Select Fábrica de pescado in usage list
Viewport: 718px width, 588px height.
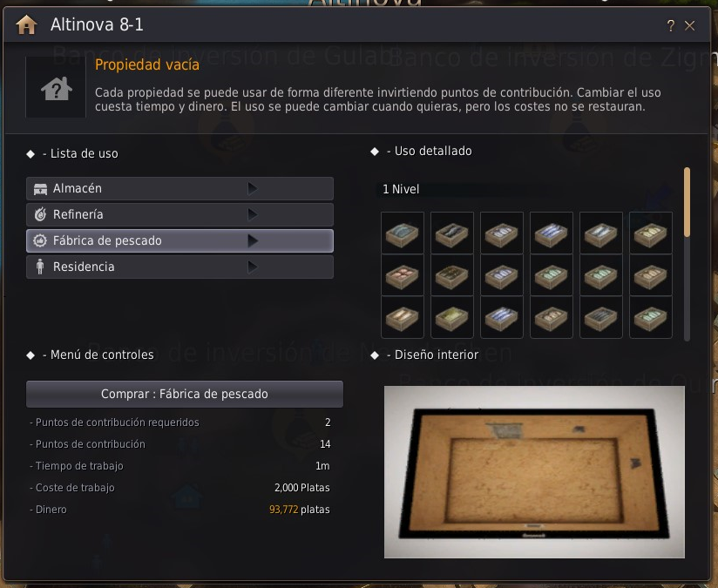[x=179, y=240]
